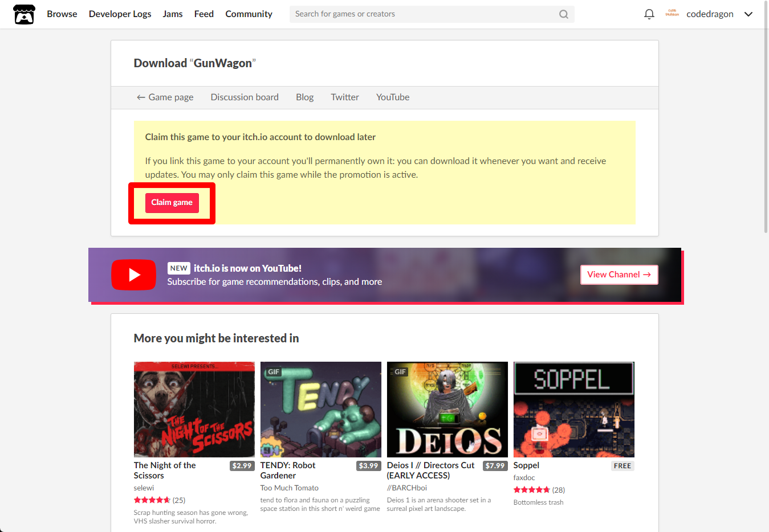Go to the Jams page
This screenshot has width=769, height=532.
coord(172,14)
